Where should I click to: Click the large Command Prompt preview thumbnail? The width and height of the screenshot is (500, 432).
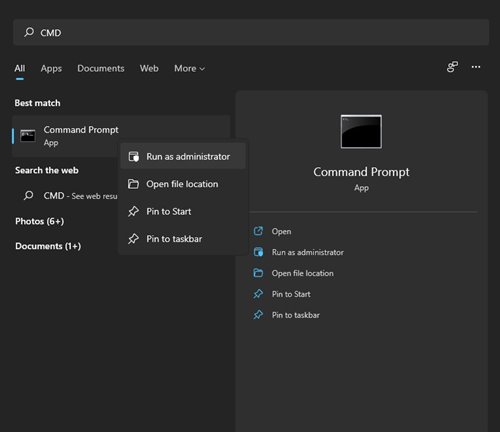[361, 132]
